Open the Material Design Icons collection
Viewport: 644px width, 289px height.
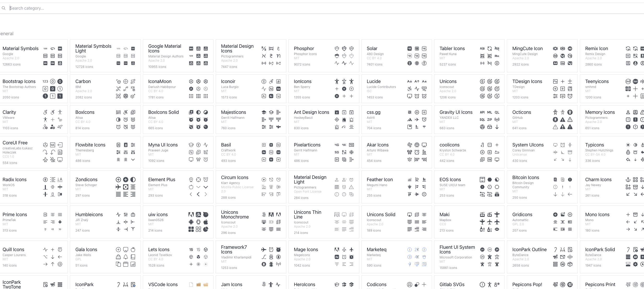pos(251,56)
